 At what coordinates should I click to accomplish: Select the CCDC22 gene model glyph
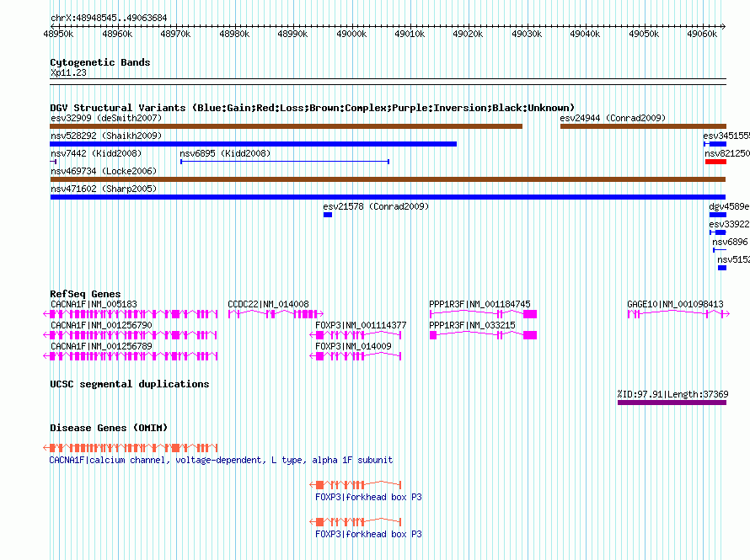(276, 314)
